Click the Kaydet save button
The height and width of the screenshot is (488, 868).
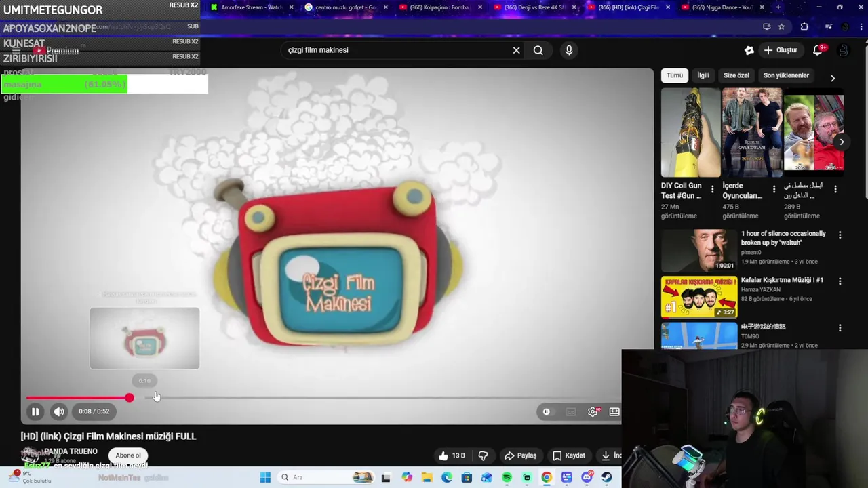point(568,455)
